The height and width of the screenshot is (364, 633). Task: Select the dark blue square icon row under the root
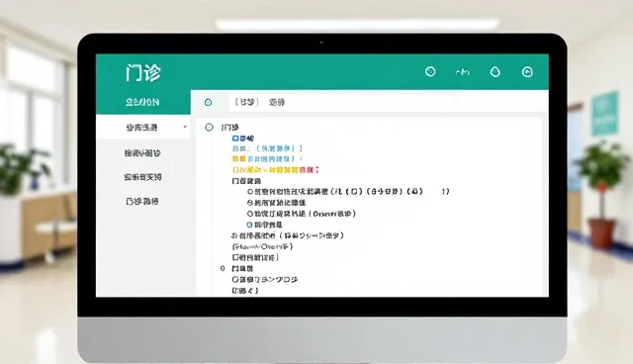tap(243, 138)
